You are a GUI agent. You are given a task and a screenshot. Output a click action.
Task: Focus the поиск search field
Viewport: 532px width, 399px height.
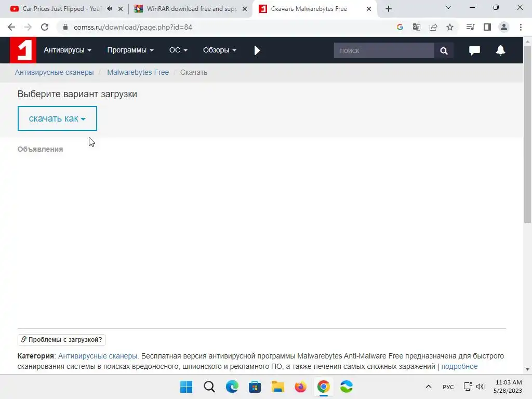(384, 50)
